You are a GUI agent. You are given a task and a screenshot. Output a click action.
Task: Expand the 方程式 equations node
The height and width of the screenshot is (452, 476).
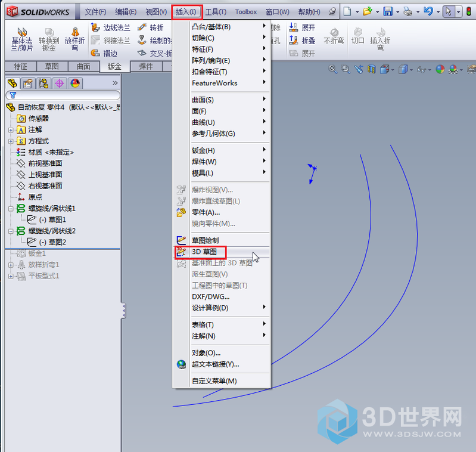click(11, 141)
